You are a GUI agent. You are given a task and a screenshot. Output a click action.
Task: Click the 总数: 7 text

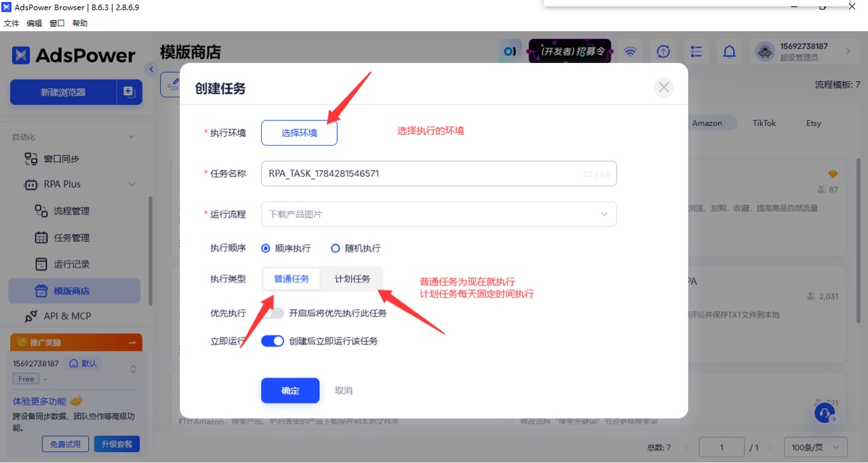point(659,447)
